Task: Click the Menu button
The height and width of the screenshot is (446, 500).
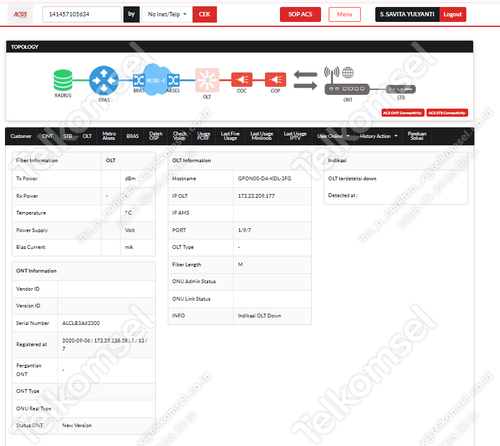Action: click(x=344, y=14)
